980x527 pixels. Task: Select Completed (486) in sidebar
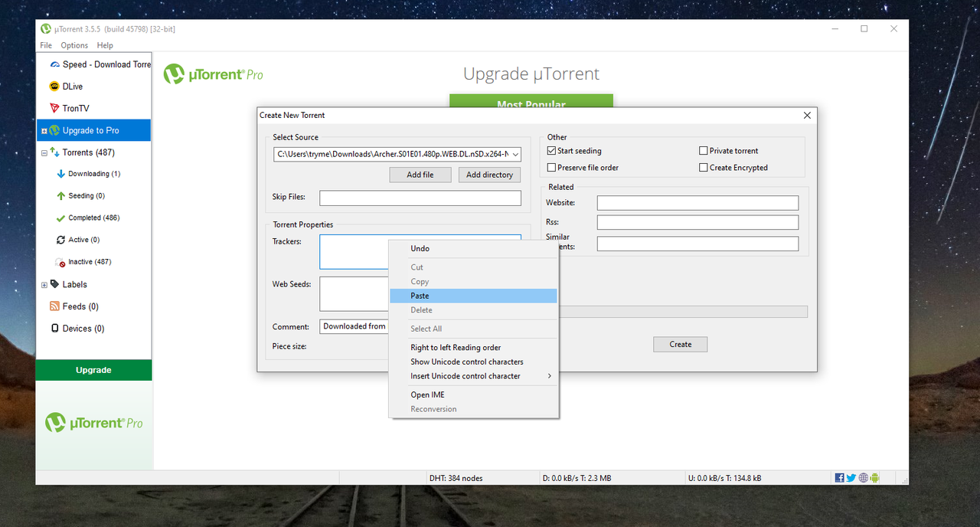tap(94, 218)
